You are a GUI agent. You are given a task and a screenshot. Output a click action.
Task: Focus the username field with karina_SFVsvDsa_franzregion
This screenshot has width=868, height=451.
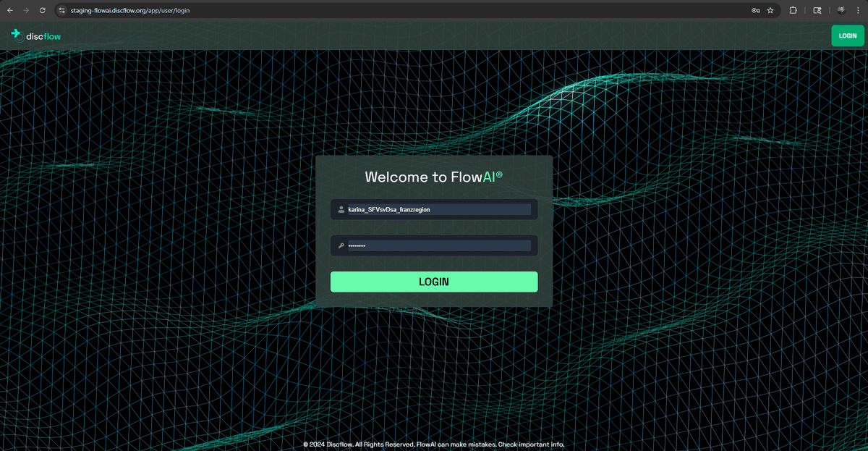click(x=439, y=210)
